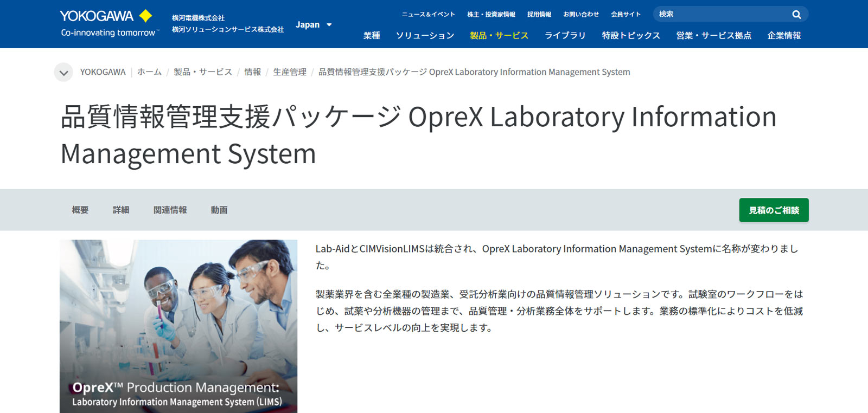Click 横河電機株式会社 link

tap(198, 18)
